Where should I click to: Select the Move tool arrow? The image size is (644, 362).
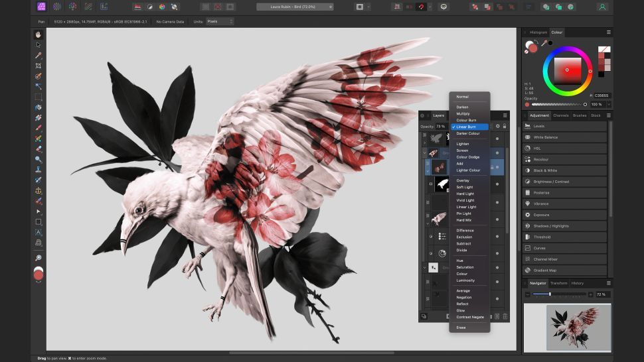39,45
